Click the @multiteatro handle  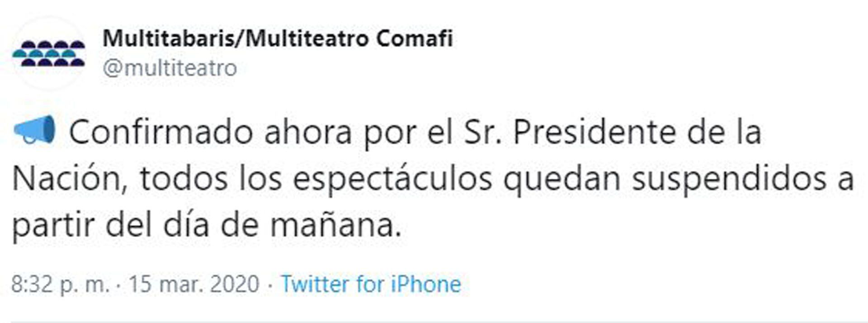click(x=170, y=68)
